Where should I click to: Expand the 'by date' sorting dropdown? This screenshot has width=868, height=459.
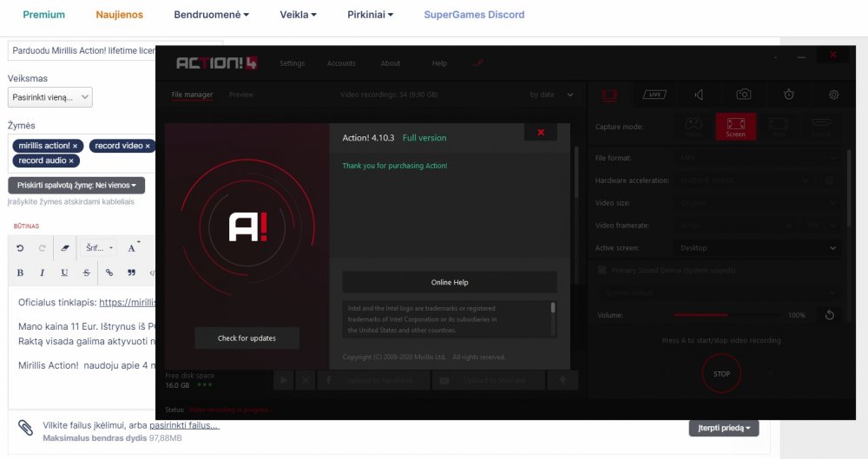tap(551, 95)
